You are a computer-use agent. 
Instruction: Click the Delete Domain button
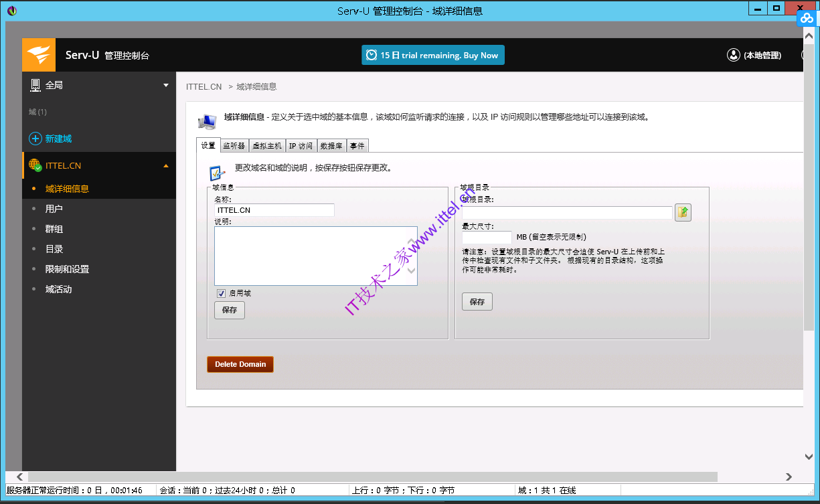(x=240, y=364)
